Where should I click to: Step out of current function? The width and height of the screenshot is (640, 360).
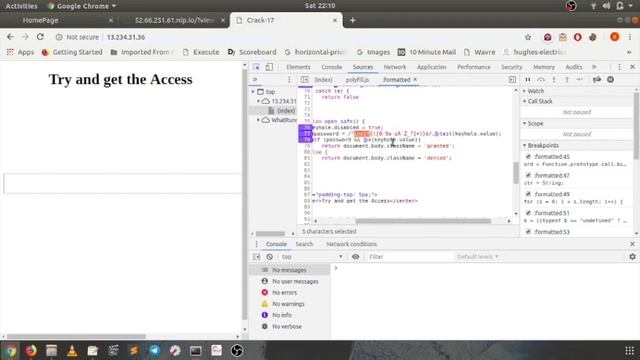(x=567, y=80)
